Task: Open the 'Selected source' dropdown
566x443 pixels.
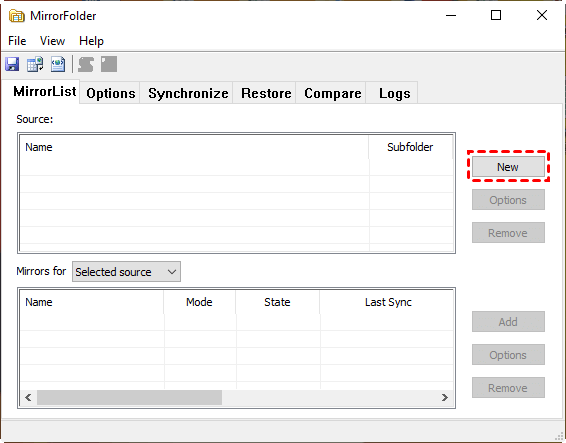Action: [126, 272]
